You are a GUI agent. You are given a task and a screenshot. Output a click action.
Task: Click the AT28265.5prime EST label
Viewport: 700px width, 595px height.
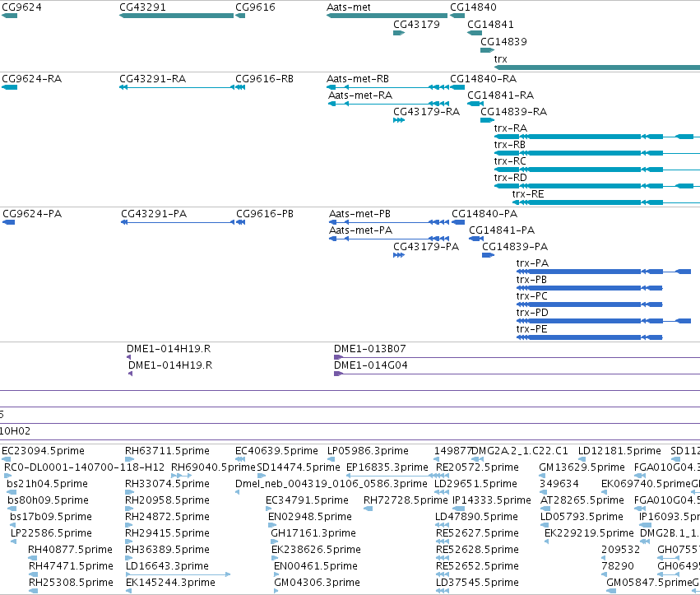coord(582,500)
